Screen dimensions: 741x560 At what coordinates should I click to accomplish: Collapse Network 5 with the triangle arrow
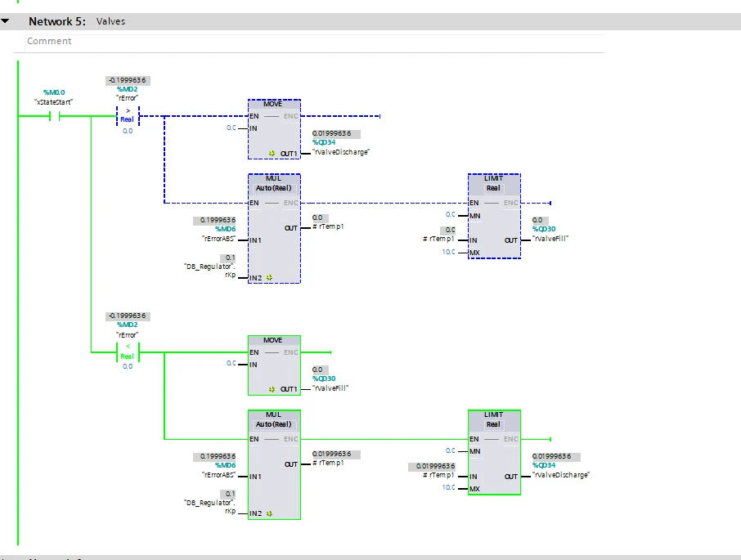5,20
